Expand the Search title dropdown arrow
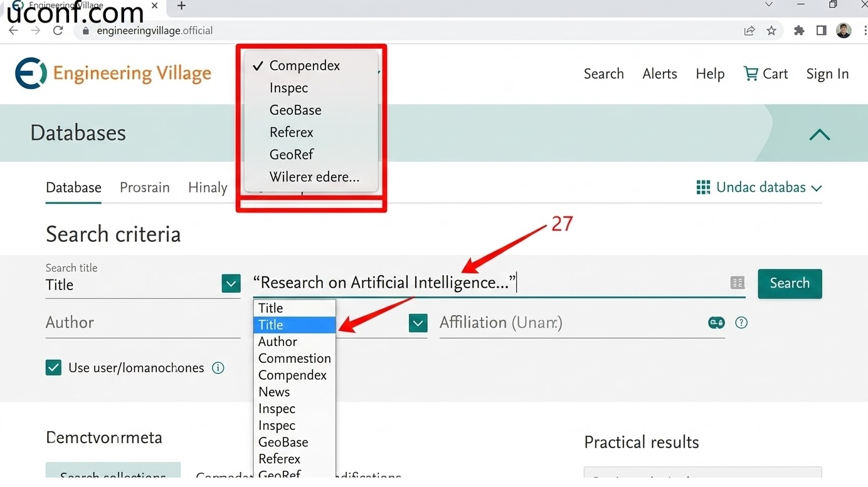The height and width of the screenshot is (487, 868). click(231, 283)
